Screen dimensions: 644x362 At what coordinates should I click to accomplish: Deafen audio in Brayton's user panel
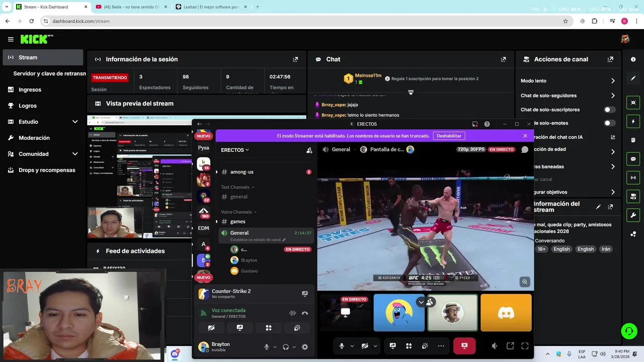[x=286, y=347]
